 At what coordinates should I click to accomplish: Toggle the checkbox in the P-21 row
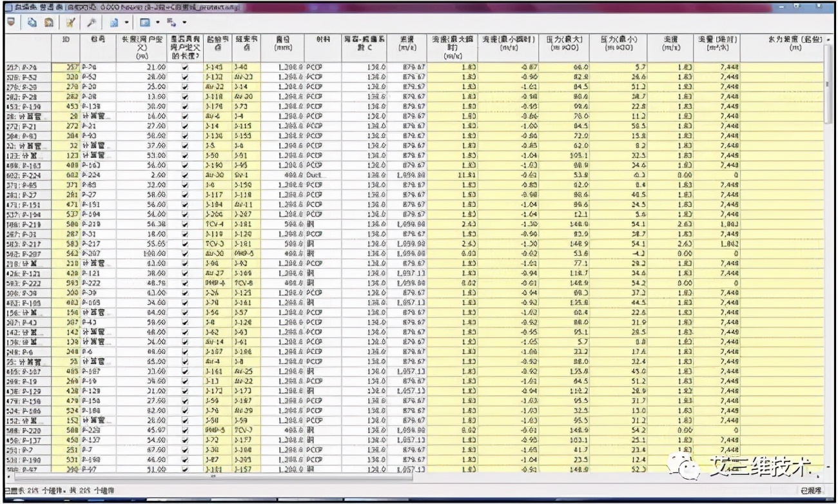click(186, 126)
